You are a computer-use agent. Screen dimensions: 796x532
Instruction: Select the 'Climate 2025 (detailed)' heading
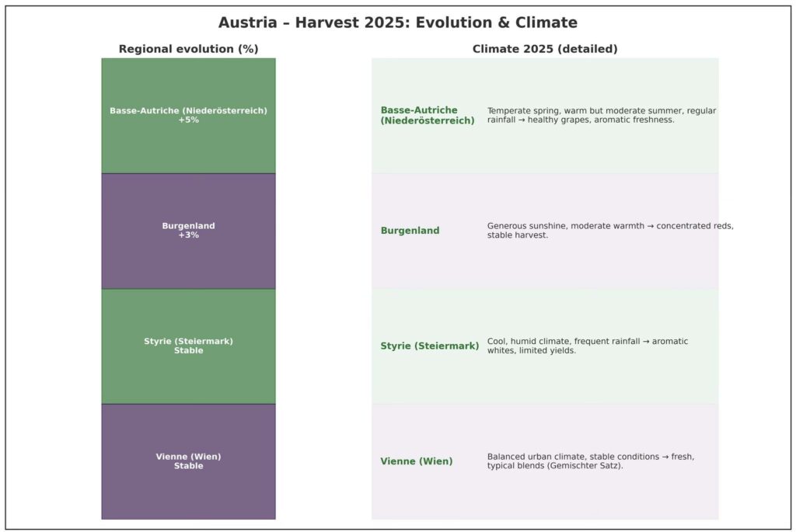[545, 49]
